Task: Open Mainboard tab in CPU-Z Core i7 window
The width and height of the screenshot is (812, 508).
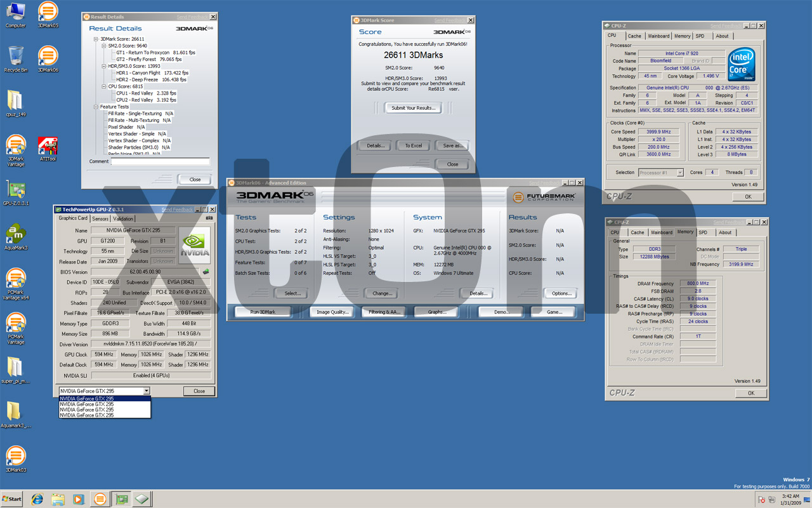Action: point(658,36)
